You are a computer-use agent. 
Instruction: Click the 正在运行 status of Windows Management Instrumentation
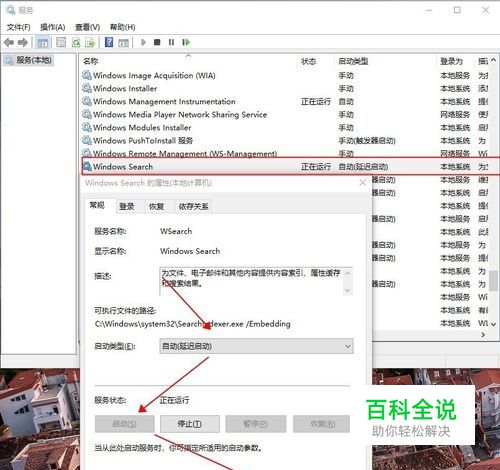(316, 101)
